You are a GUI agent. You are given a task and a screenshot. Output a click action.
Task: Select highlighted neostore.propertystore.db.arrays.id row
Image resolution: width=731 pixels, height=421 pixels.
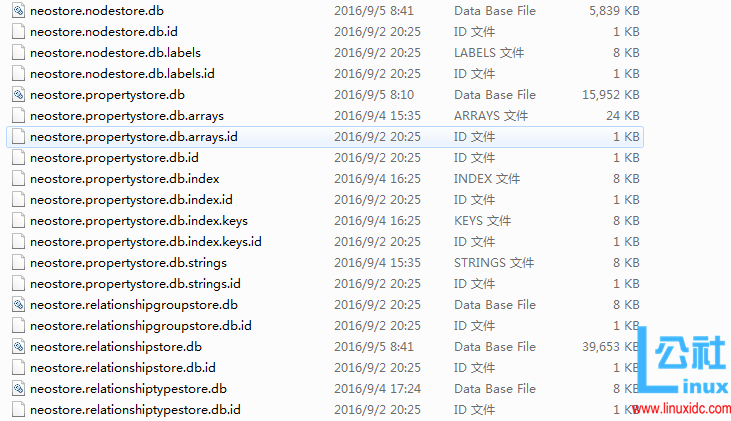325,137
